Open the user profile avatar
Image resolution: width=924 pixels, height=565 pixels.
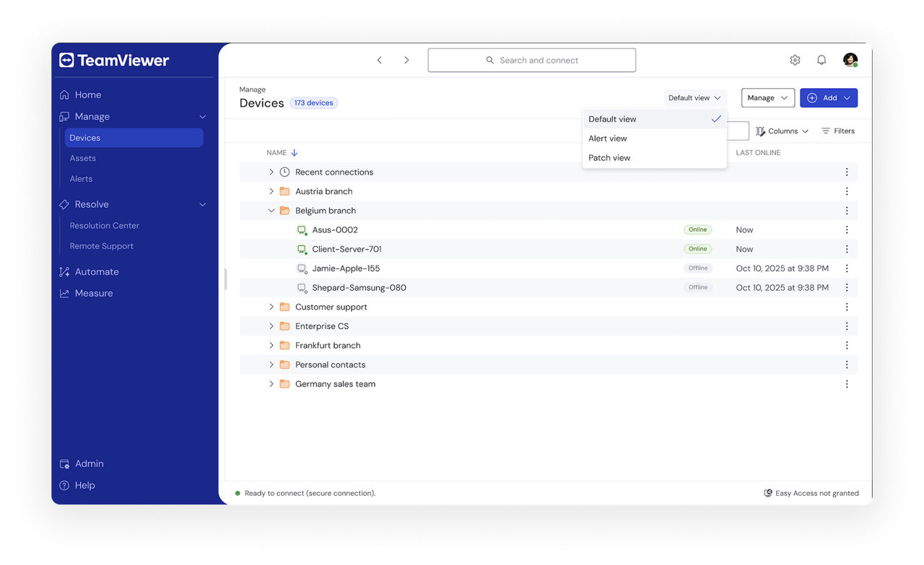pos(850,61)
